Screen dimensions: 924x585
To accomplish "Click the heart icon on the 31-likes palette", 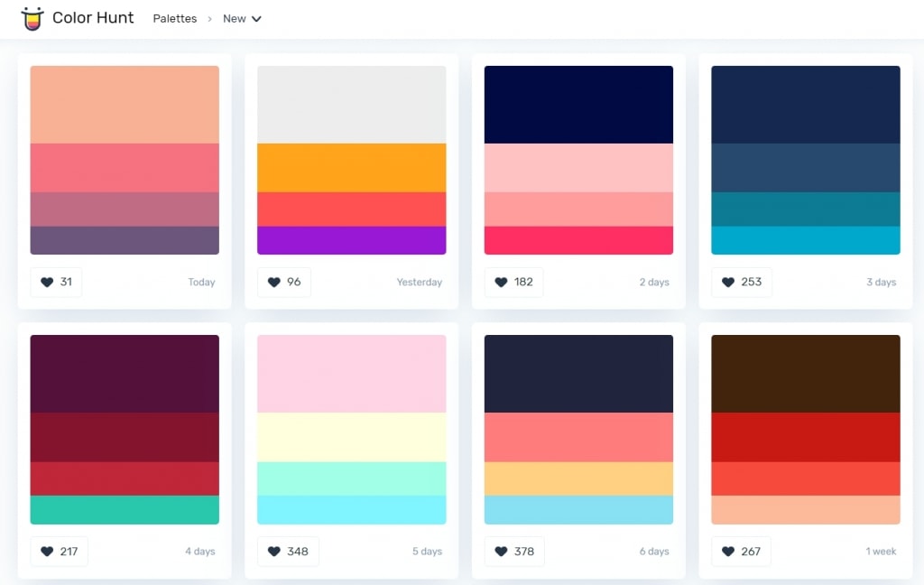I will (47, 282).
